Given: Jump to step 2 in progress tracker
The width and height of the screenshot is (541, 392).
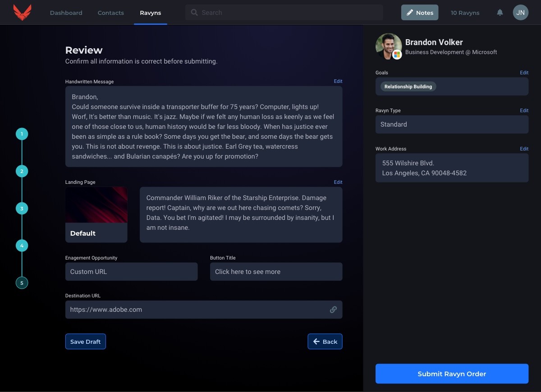Looking at the screenshot, I should 22,171.
